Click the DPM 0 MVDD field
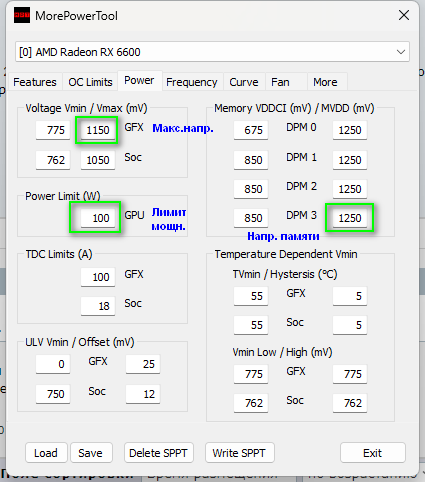Image resolution: width=425 pixels, height=482 pixels. (x=350, y=130)
